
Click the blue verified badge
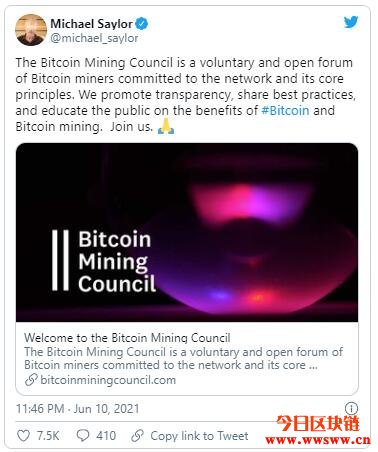click(142, 24)
